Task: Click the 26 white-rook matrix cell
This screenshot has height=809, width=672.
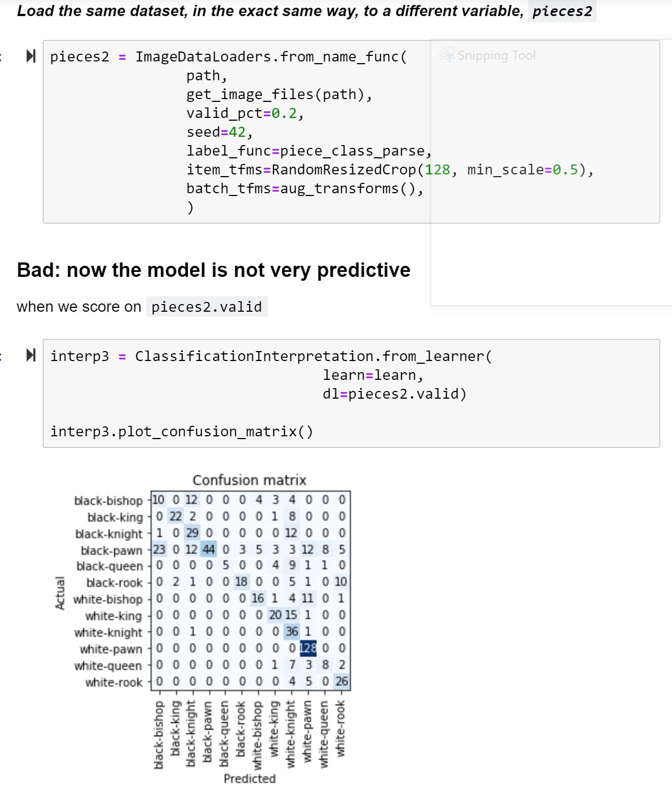Action: tap(342, 681)
